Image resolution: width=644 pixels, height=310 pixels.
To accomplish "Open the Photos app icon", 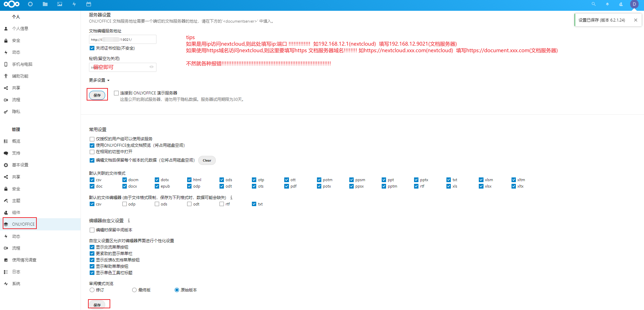I will click(x=60, y=4).
